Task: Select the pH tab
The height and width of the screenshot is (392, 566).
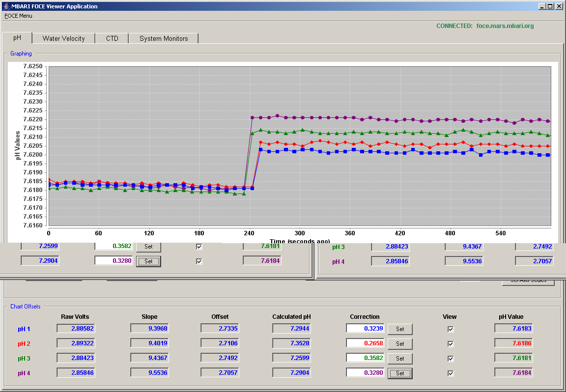Action: tap(17, 37)
